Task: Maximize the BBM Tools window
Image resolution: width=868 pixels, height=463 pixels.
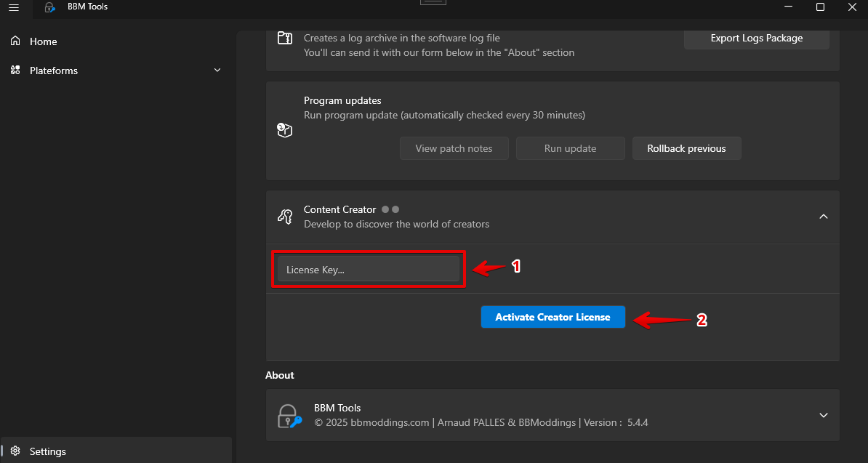Action: tap(820, 7)
